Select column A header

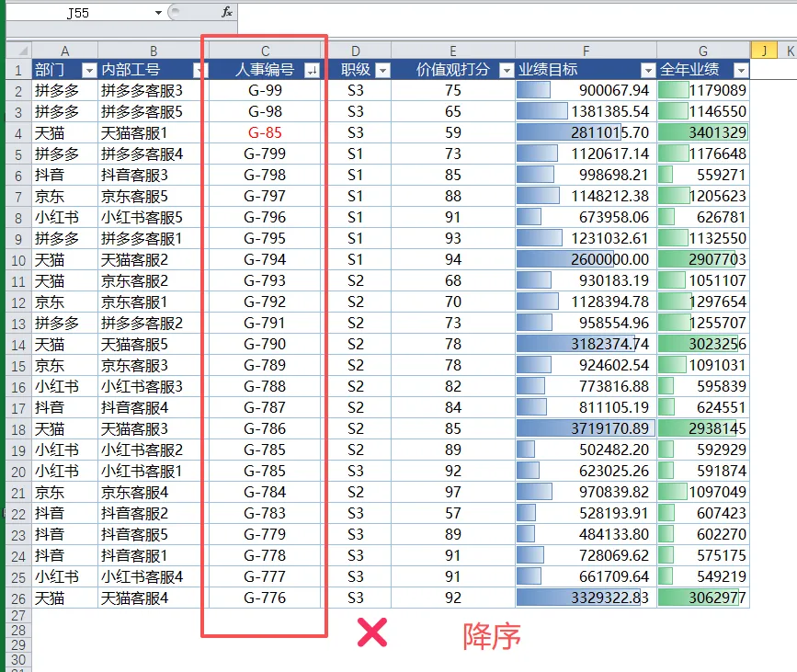[65, 51]
